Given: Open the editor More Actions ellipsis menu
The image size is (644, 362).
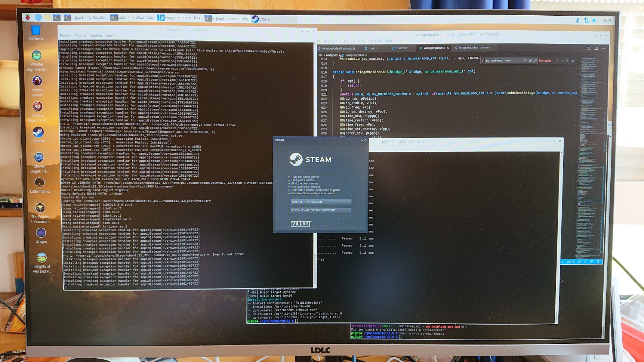Looking at the screenshot, I should (x=603, y=48).
